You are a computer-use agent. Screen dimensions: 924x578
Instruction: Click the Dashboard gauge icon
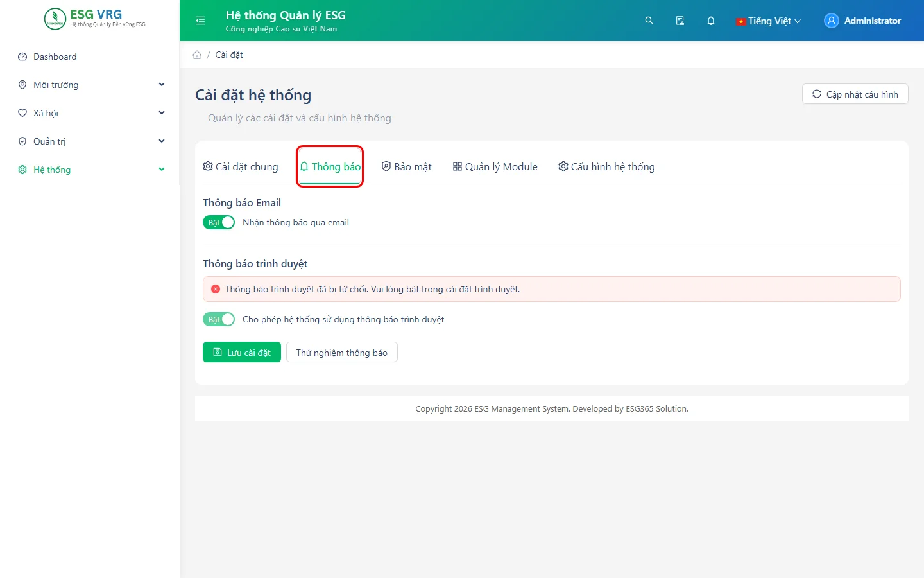point(22,57)
